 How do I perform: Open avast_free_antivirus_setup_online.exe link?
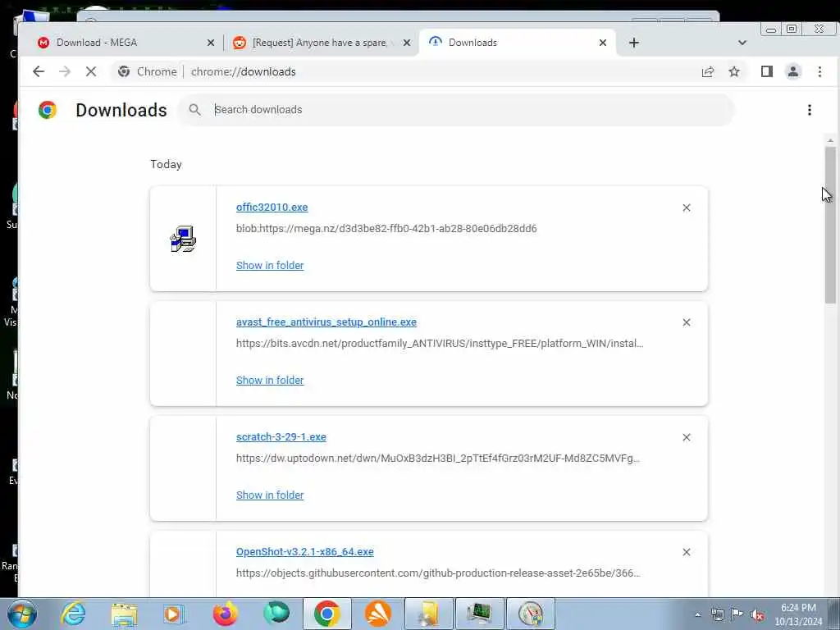click(326, 322)
